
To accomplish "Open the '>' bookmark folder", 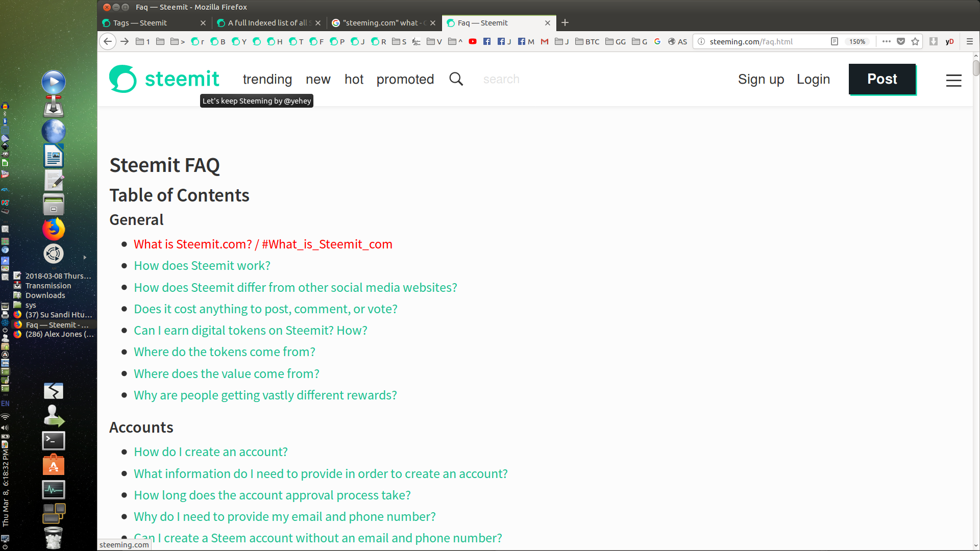I will pyautogui.click(x=178, y=41).
